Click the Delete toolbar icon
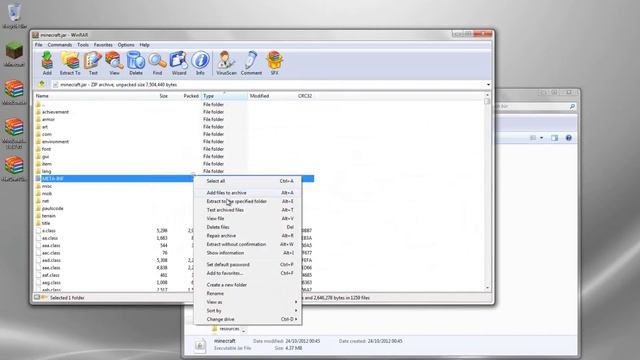The image size is (640, 360). (x=136, y=63)
